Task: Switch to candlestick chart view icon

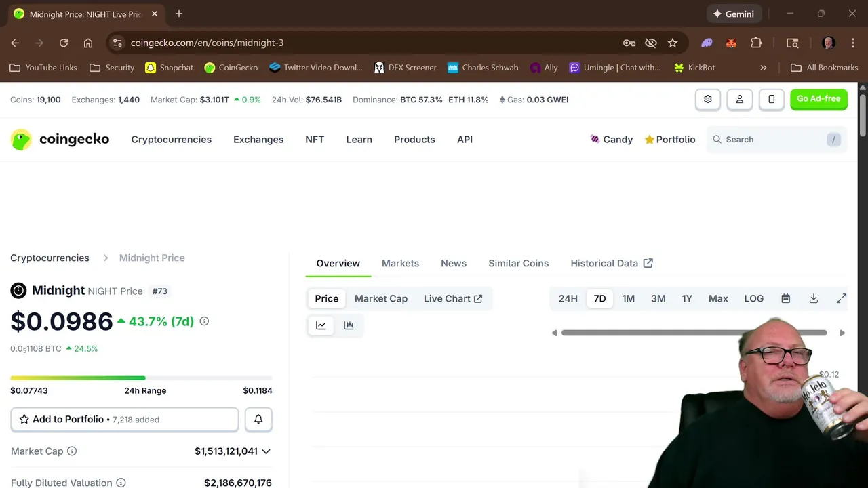Action: tap(349, 325)
